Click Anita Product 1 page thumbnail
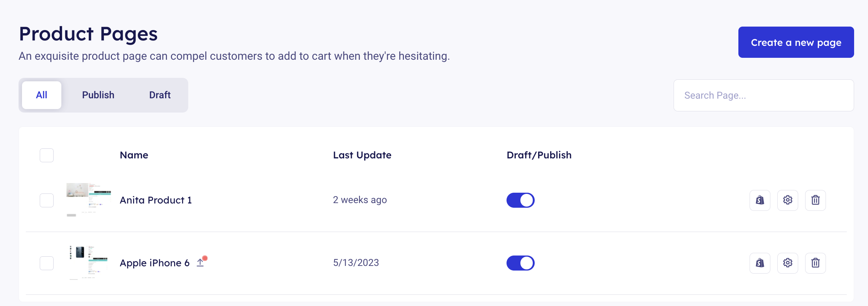The height and width of the screenshot is (306, 868). click(88, 199)
